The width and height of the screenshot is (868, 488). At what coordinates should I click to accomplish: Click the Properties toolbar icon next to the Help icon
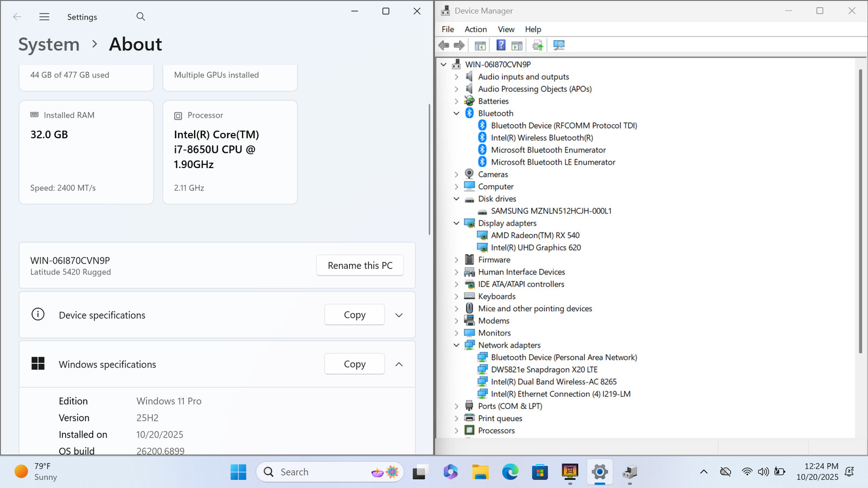click(517, 46)
